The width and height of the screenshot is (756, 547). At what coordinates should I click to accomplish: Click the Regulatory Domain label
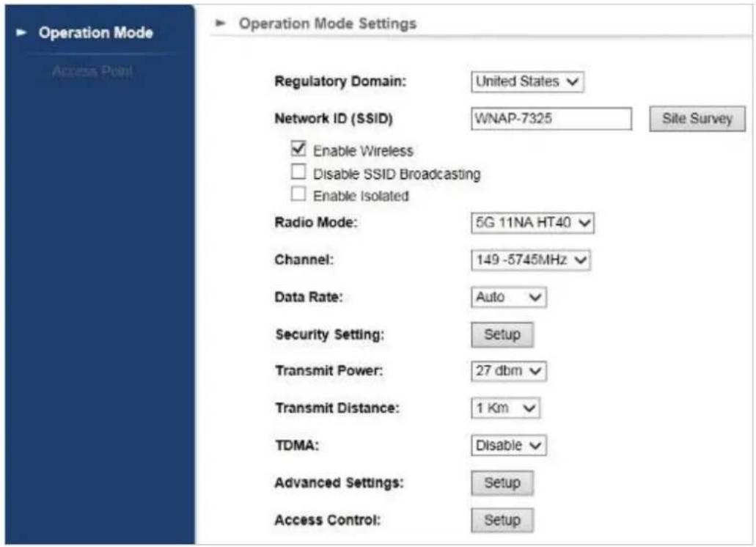[340, 81]
